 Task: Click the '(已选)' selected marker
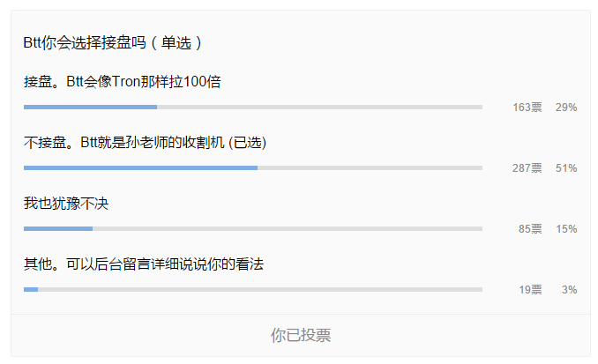click(x=247, y=143)
